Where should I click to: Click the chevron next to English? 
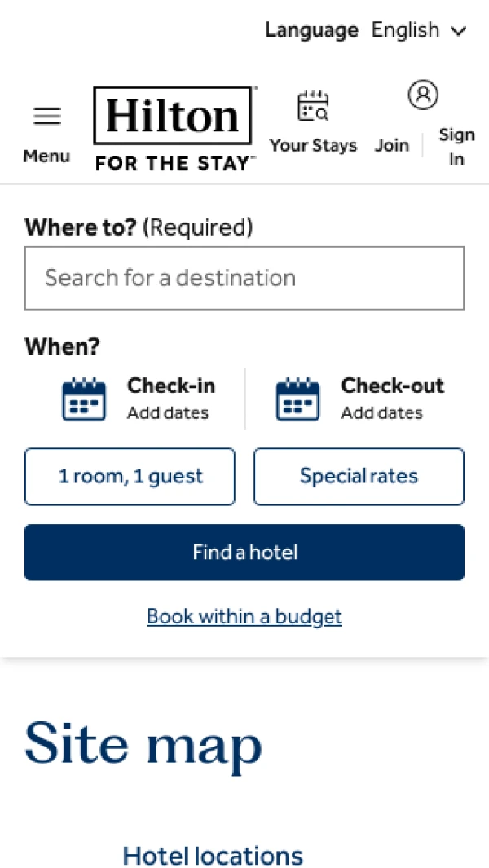click(459, 32)
